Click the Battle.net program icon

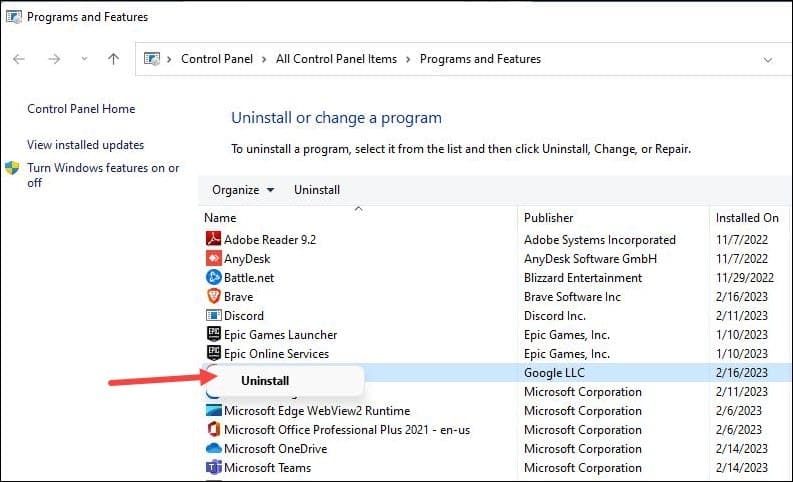pyautogui.click(x=212, y=278)
